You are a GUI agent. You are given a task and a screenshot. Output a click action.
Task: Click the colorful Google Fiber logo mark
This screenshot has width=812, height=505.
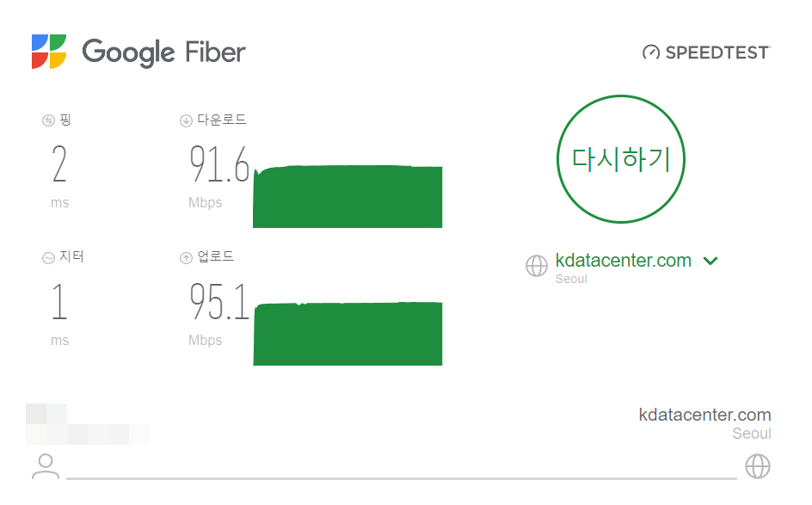47,52
